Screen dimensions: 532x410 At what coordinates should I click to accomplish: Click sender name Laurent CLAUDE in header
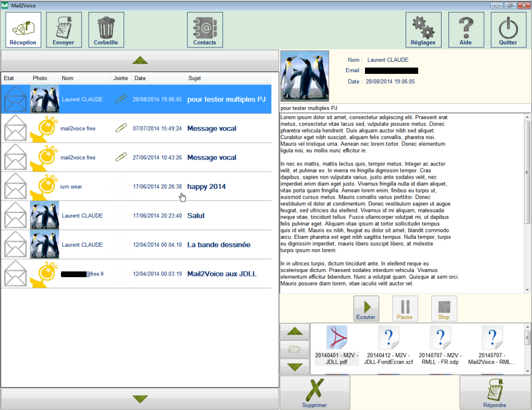388,60
